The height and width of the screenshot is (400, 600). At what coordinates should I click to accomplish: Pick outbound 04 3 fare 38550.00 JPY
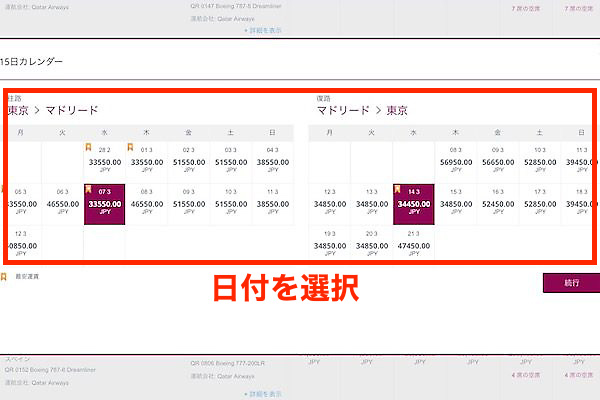pyautogui.click(x=272, y=162)
